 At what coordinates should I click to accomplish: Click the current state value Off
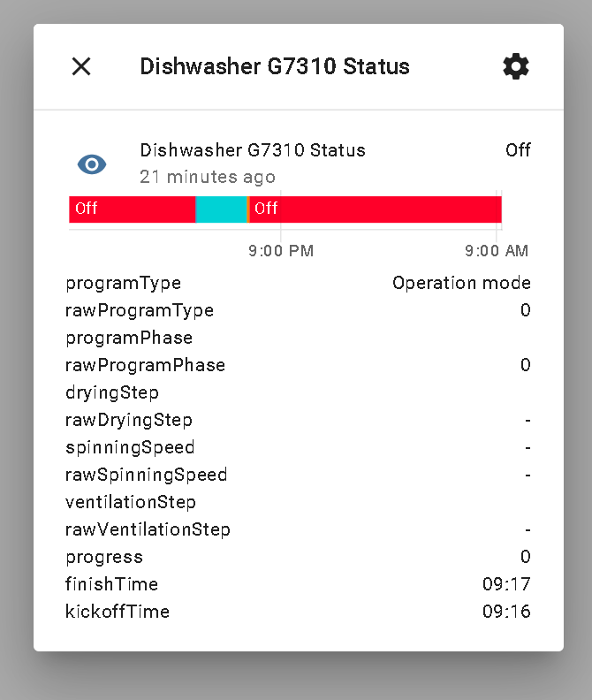518,150
